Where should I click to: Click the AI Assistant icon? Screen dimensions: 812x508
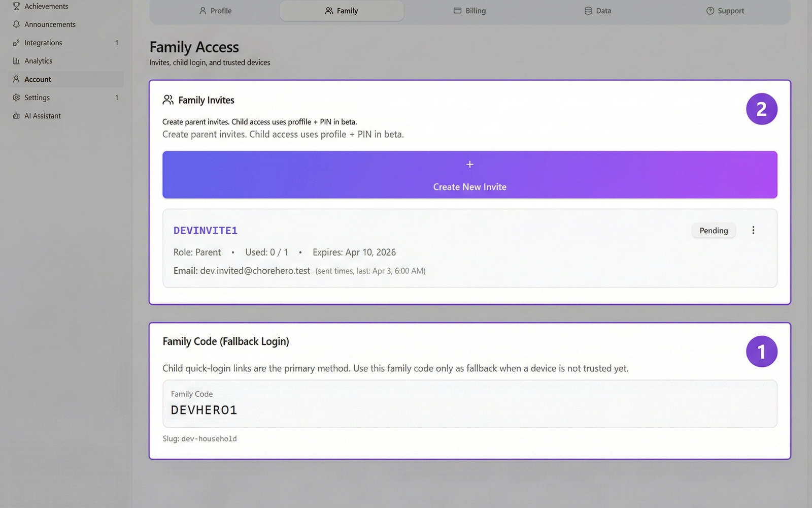(16, 115)
